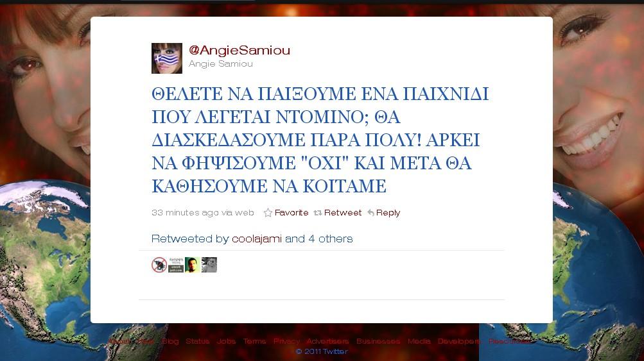The height and width of the screenshot is (361, 644).
Task: Open the coolajami retweeter link
Action: tap(257, 239)
